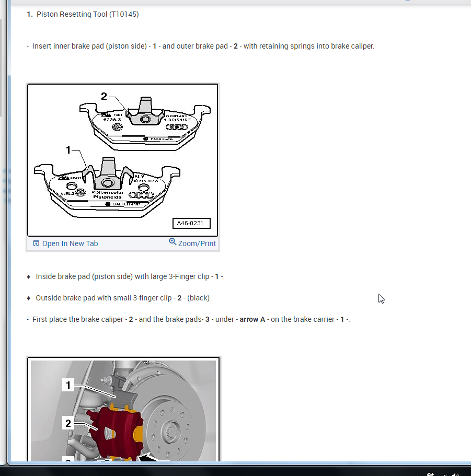Click the bold "arrow A" text
Viewport: 471px width, 476px height.
252,319
